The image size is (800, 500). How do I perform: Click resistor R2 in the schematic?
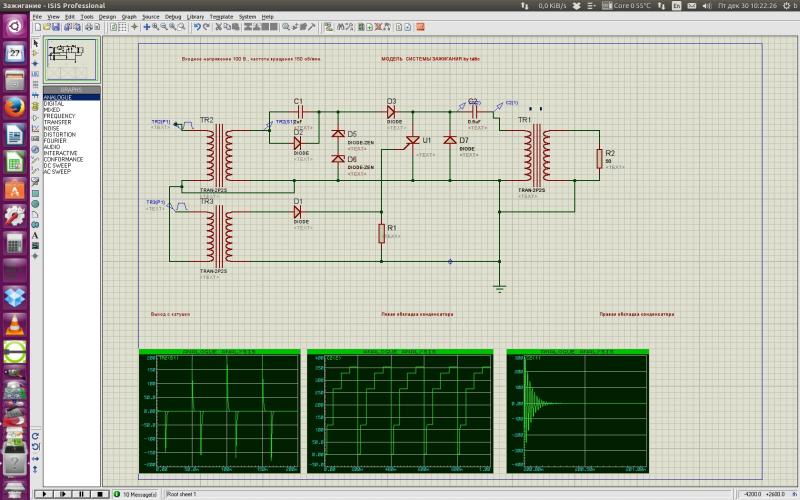599,159
